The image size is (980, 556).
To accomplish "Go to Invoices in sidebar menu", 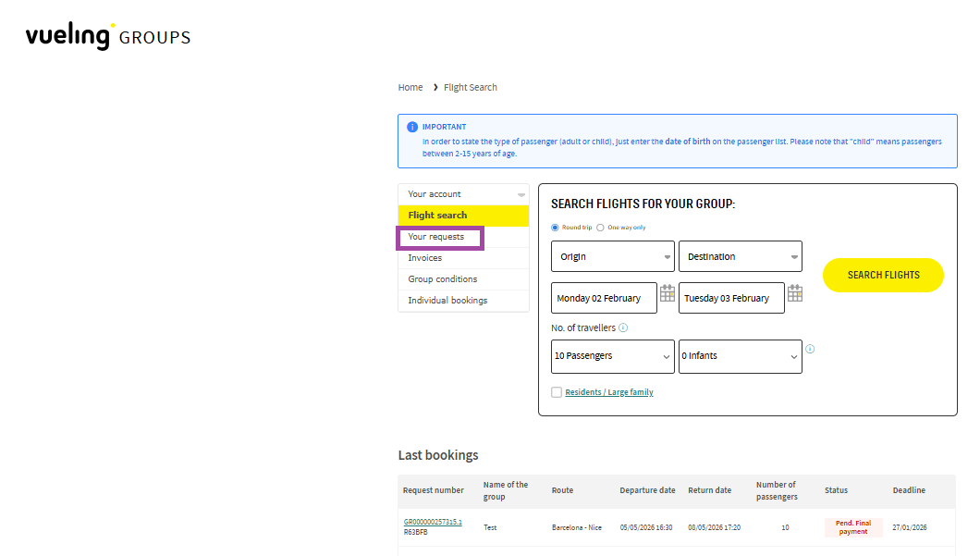I will tap(425, 258).
